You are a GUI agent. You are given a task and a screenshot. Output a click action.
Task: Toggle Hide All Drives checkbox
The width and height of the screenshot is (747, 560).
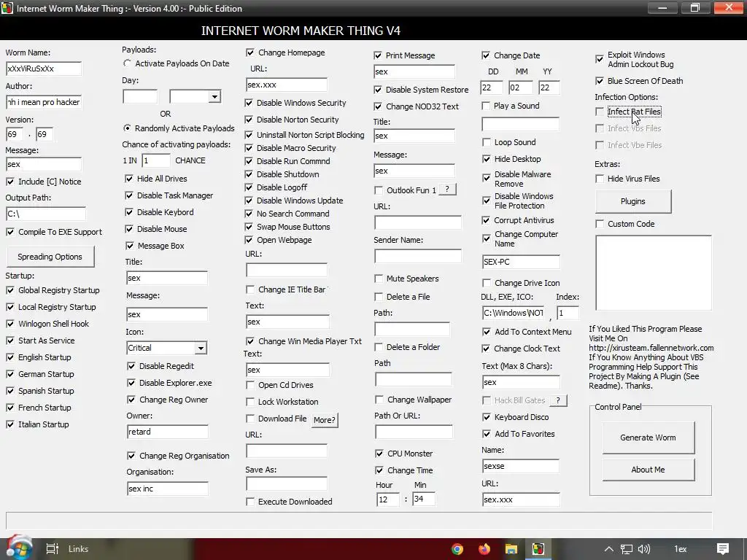(x=129, y=179)
